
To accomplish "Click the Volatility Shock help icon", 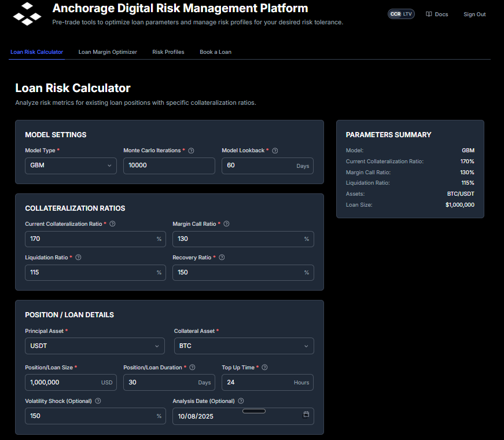I will pyautogui.click(x=98, y=401).
